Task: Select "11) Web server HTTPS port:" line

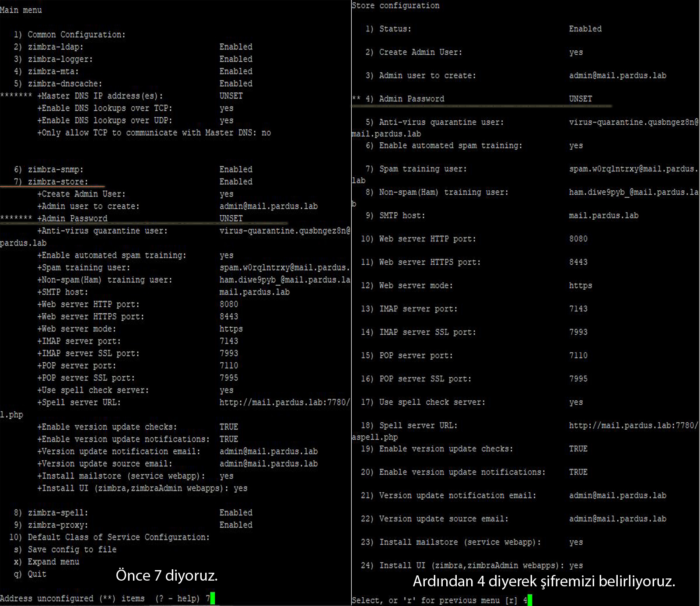Action: pyautogui.click(x=421, y=262)
